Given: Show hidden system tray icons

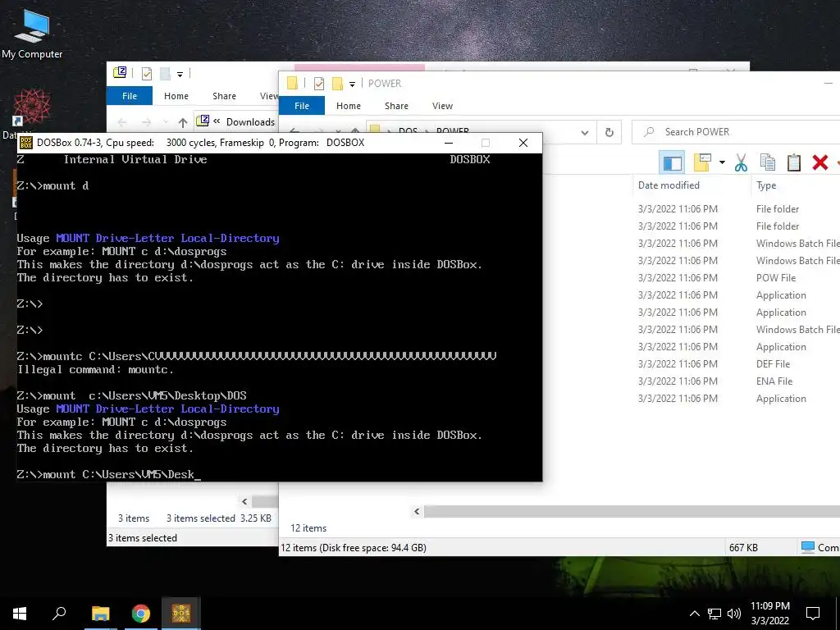Looking at the screenshot, I should tap(694, 614).
